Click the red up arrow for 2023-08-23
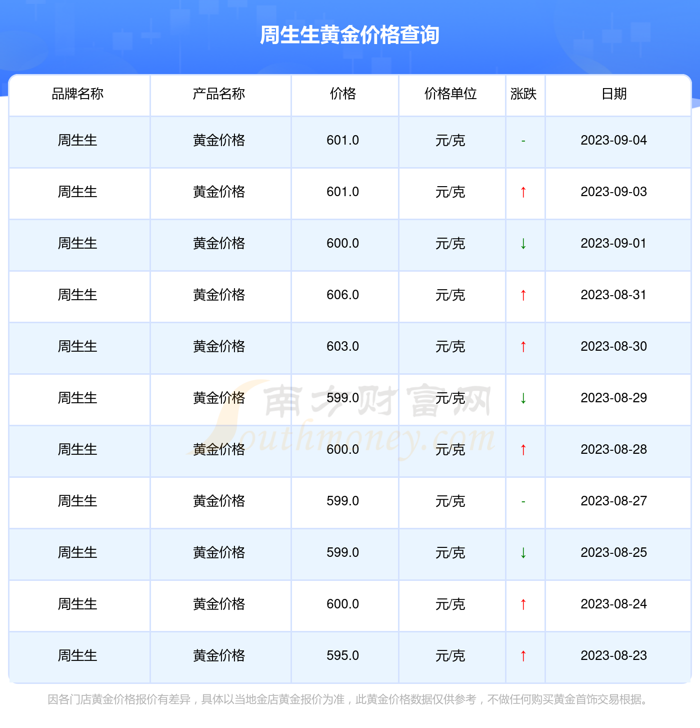The width and height of the screenshot is (700, 728). (523, 656)
